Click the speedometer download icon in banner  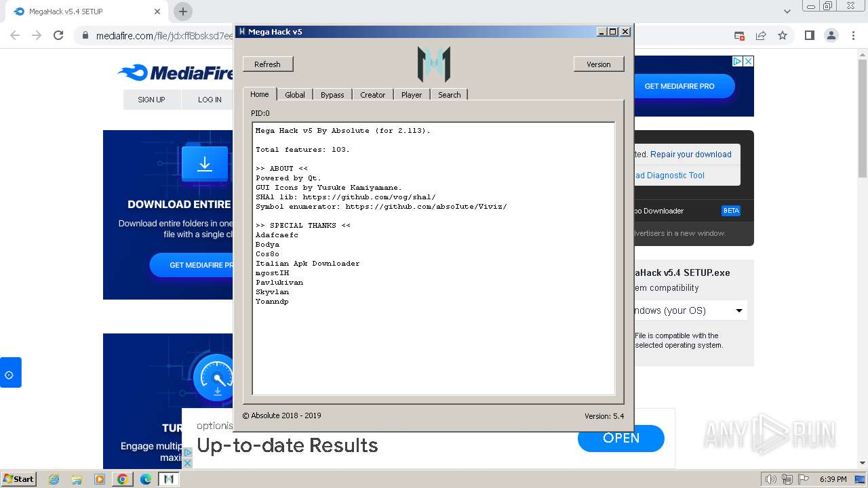214,378
